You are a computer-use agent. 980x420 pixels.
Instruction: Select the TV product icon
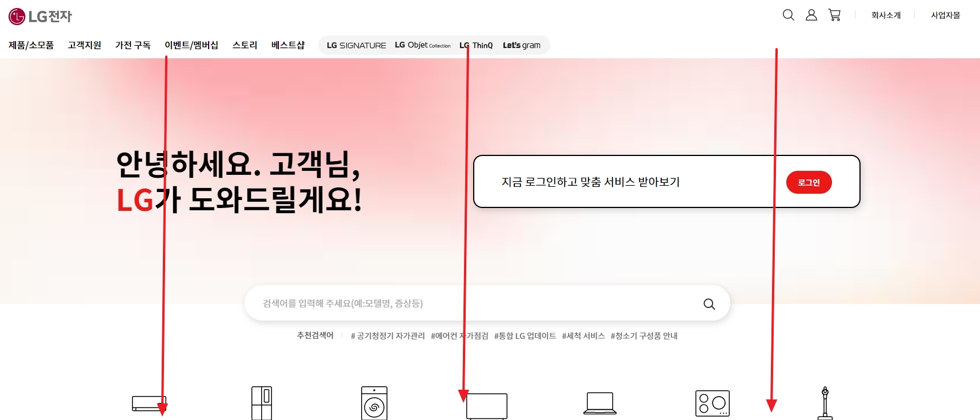(487, 406)
